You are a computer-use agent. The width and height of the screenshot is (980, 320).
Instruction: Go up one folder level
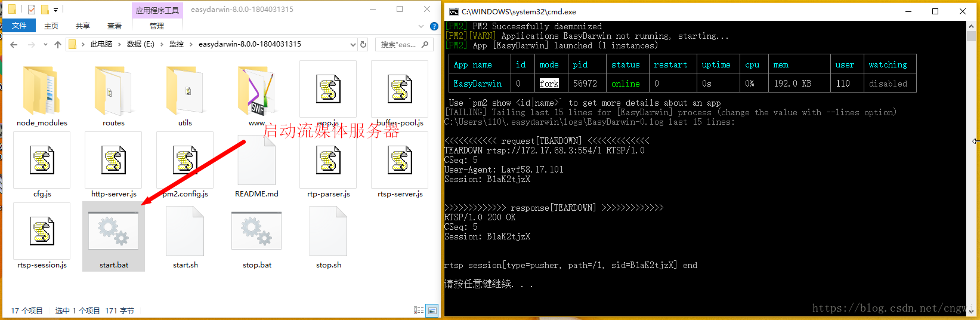point(58,44)
